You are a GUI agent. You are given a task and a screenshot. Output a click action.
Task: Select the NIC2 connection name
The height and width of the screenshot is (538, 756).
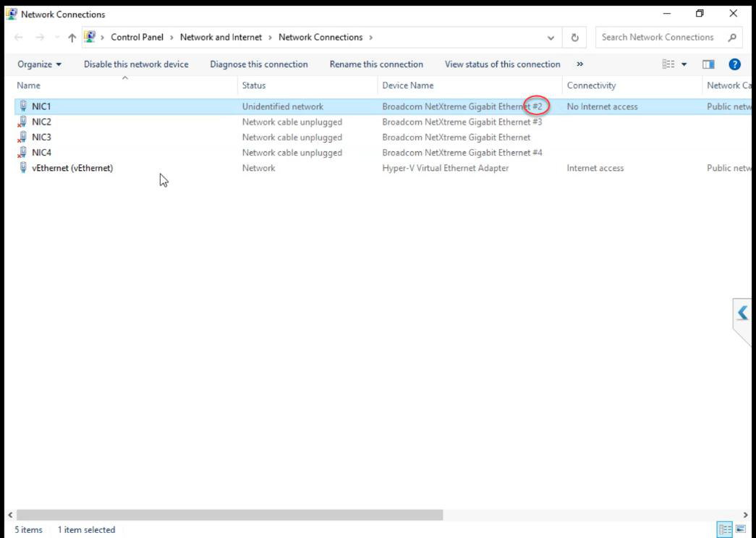coord(41,122)
